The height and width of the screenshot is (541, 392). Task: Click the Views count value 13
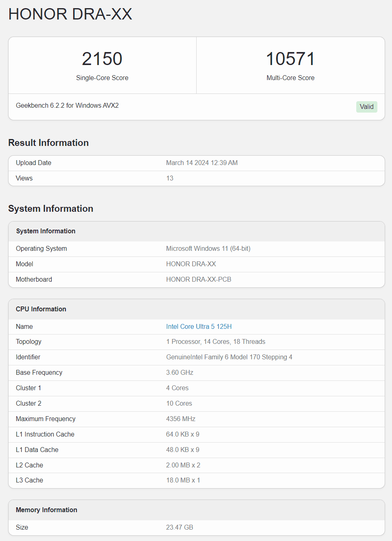coord(170,178)
